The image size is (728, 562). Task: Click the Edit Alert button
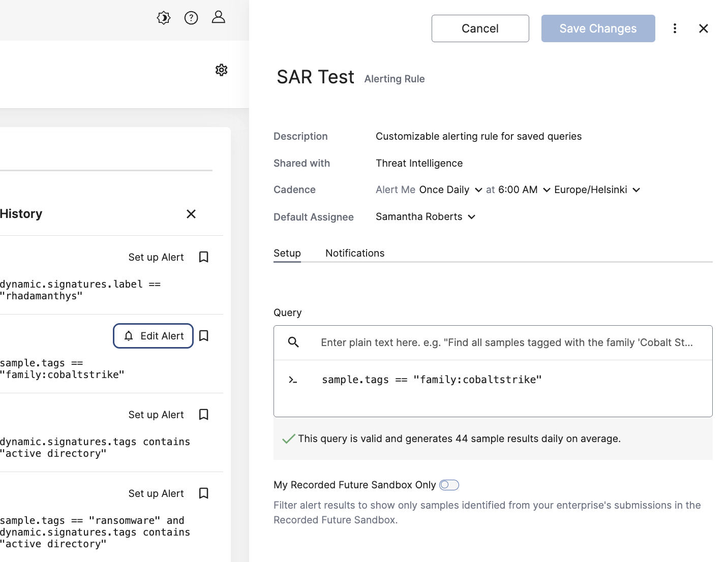(x=153, y=336)
